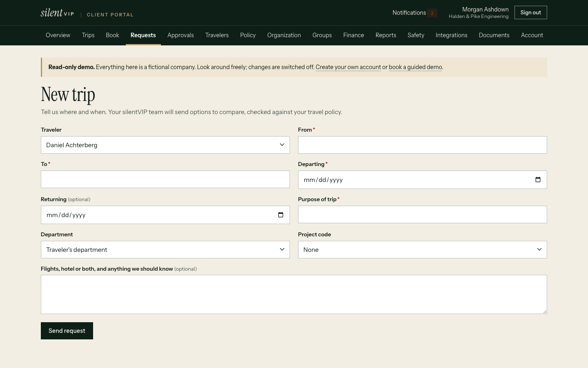Switch to the Book tab
588x368 pixels.
click(112, 35)
